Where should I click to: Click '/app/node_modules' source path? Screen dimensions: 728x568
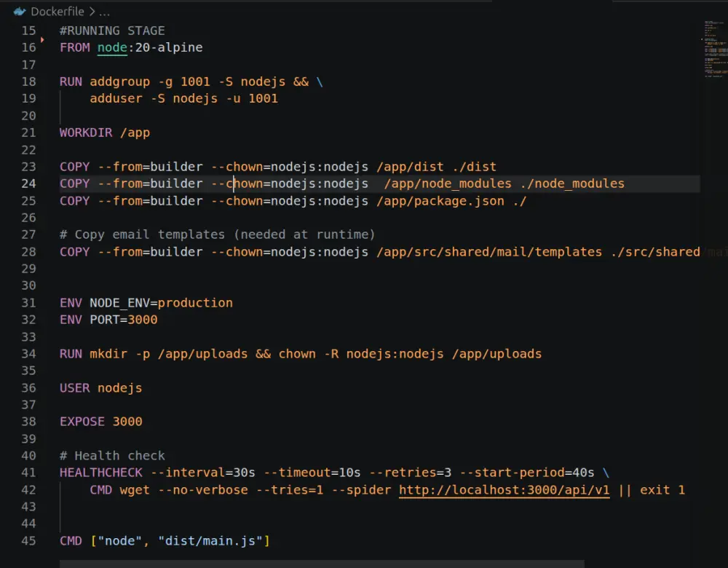click(x=448, y=184)
